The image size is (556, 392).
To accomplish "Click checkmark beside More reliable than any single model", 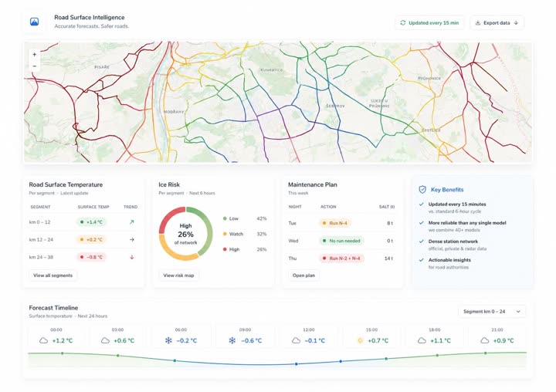I will point(422,223).
